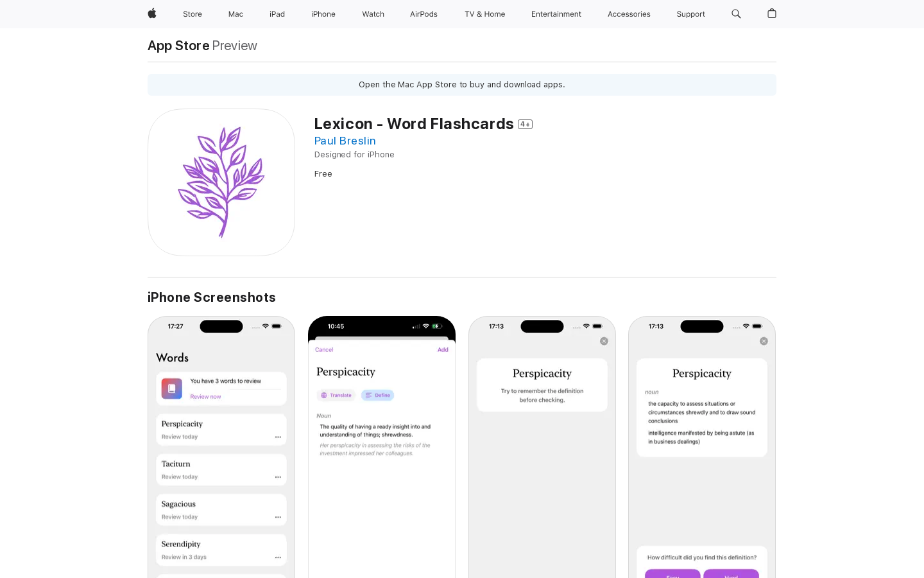
Task: Click the Open the Mac App Store banner
Action: pyautogui.click(x=462, y=85)
